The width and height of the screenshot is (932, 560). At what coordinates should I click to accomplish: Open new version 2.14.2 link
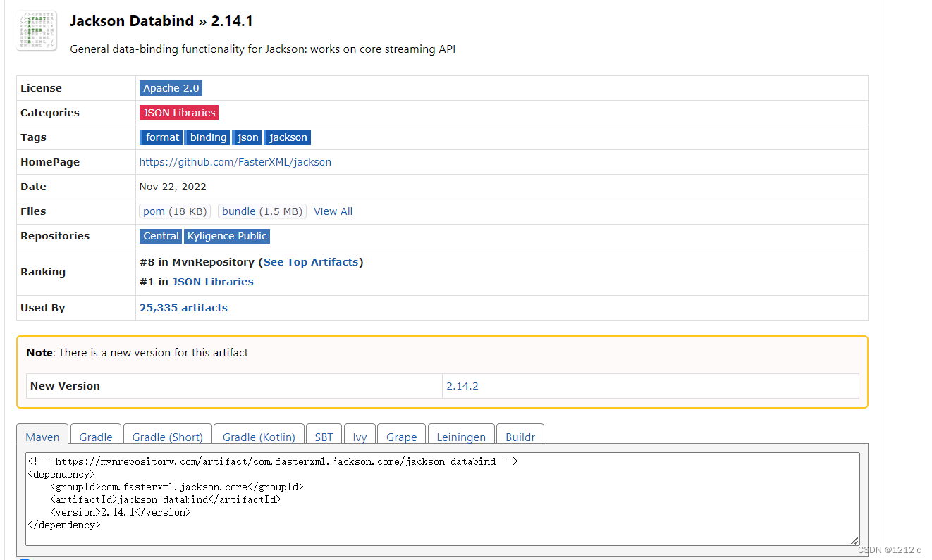coord(462,386)
